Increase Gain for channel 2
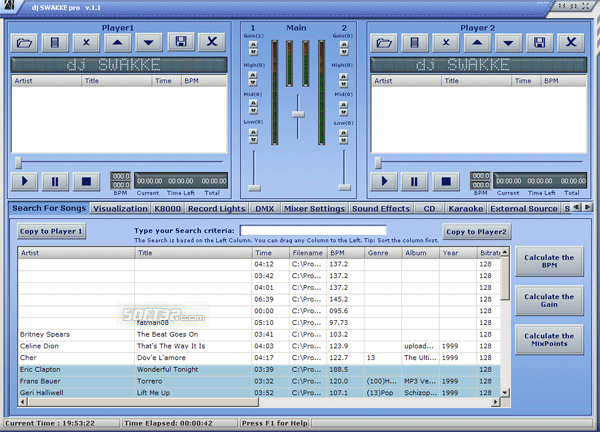Viewport: 600px width, 432px height. click(x=344, y=45)
